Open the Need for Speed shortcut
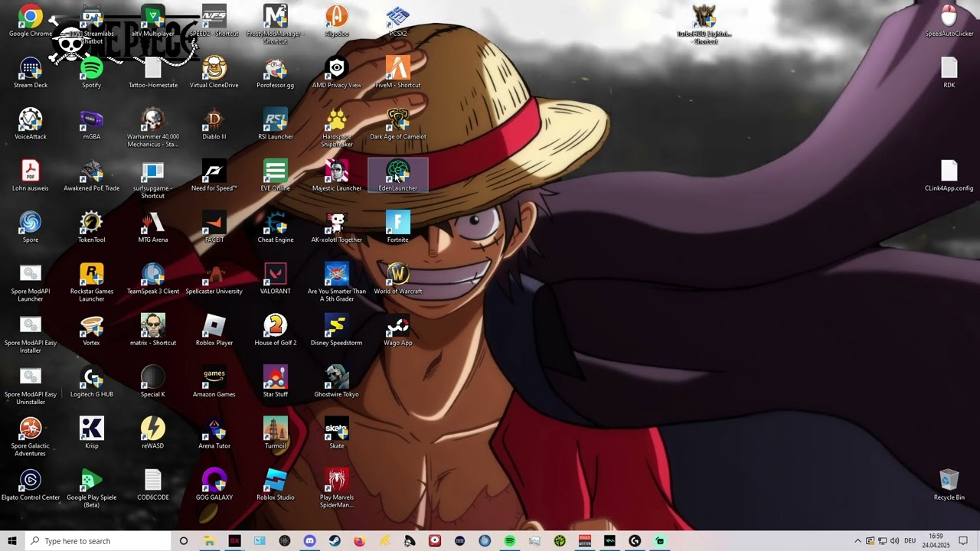Viewport: 980px width, 551px height. pos(214,174)
